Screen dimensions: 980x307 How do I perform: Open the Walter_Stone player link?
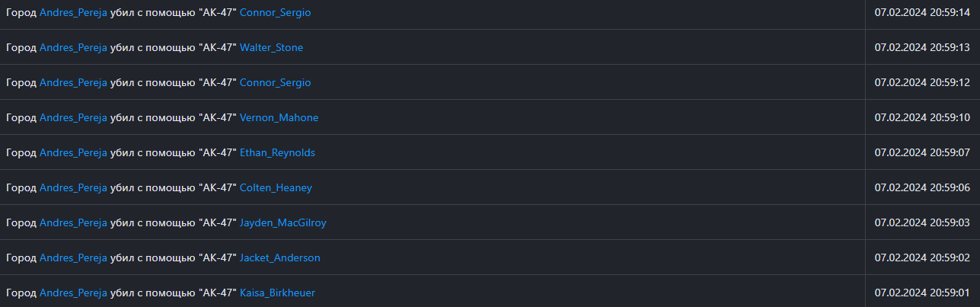271,47
